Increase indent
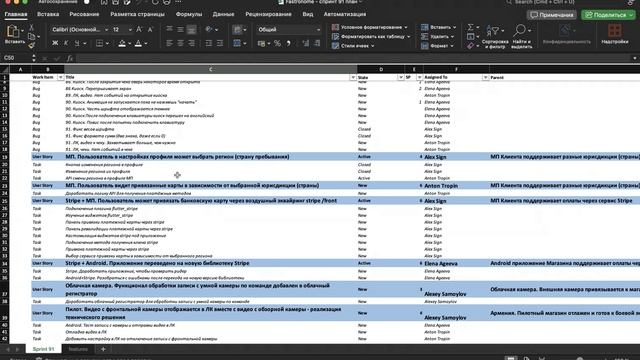Image resolution: width=640 pixels, height=360 pixels. point(220,43)
